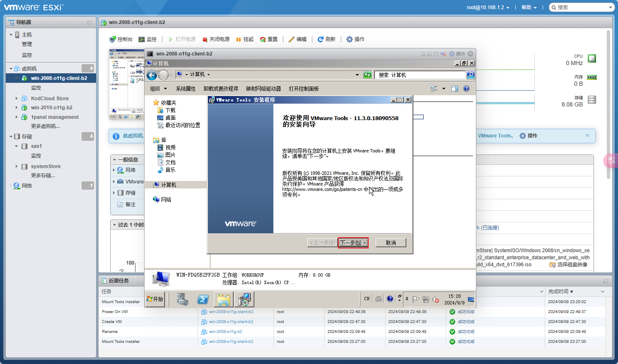Dismiss the VMware Tools info banner
The image size is (618, 364).
pyautogui.click(x=587, y=135)
